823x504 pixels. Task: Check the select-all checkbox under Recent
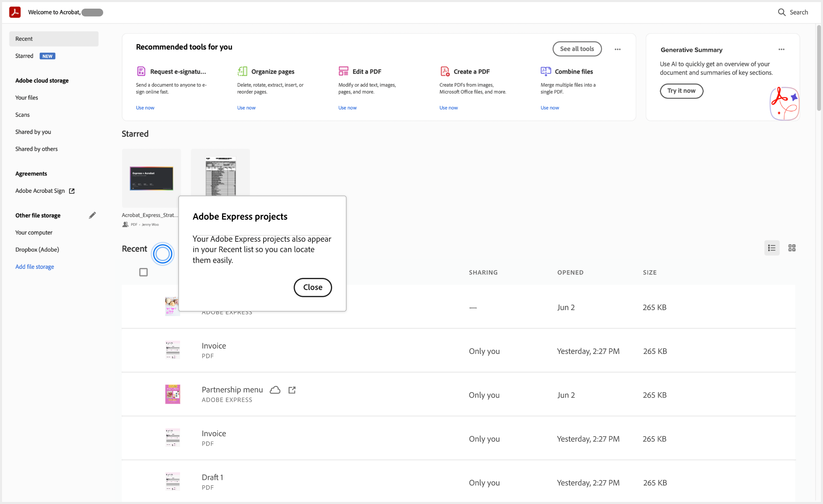tap(143, 272)
